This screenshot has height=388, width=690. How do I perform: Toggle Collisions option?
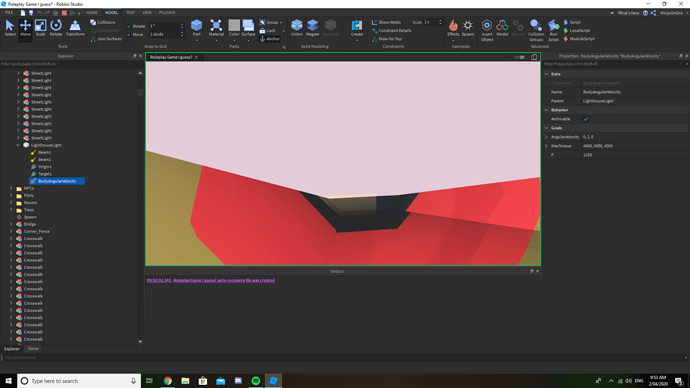103,22
